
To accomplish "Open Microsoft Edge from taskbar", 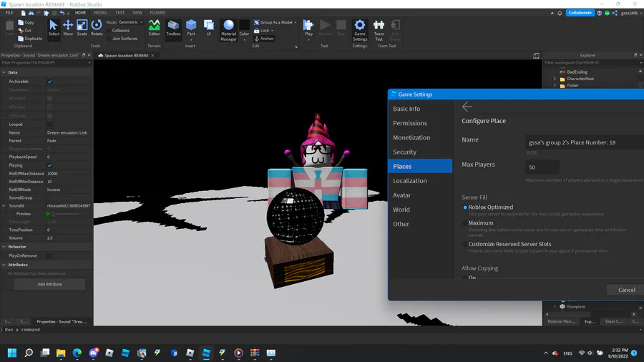I will (x=77, y=353).
